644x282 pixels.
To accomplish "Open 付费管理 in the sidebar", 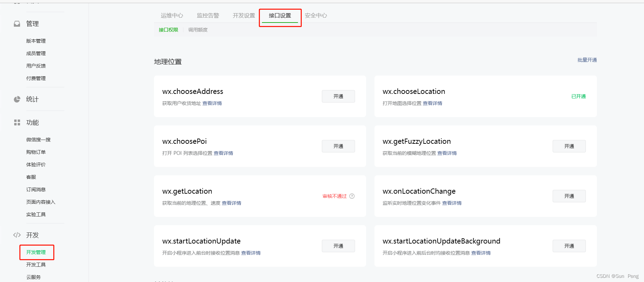I will click(36, 78).
